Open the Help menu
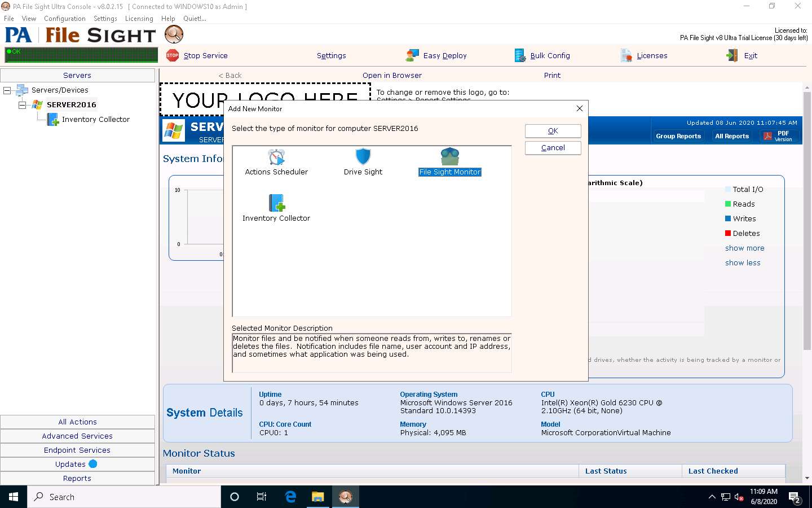The image size is (812, 508). (x=168, y=19)
